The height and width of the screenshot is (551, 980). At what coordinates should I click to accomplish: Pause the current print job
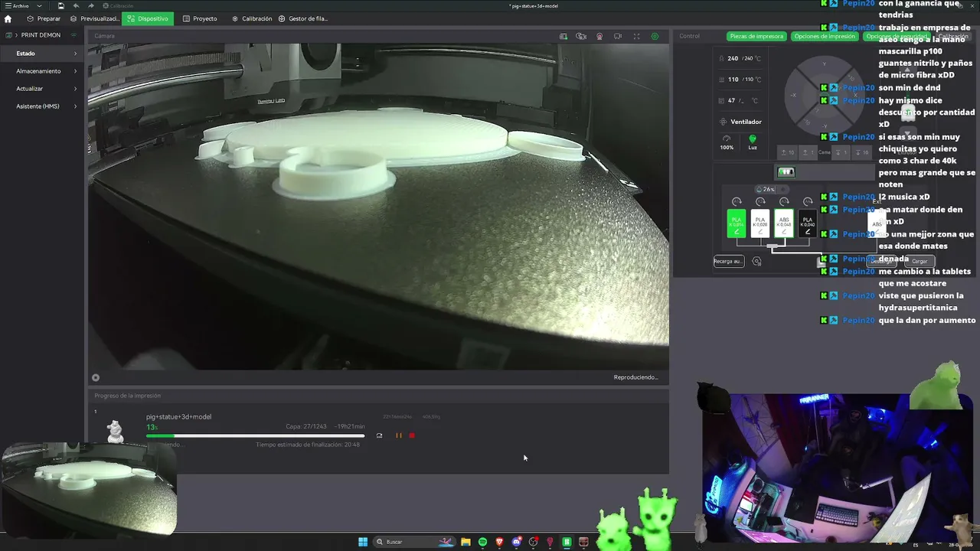pos(398,435)
